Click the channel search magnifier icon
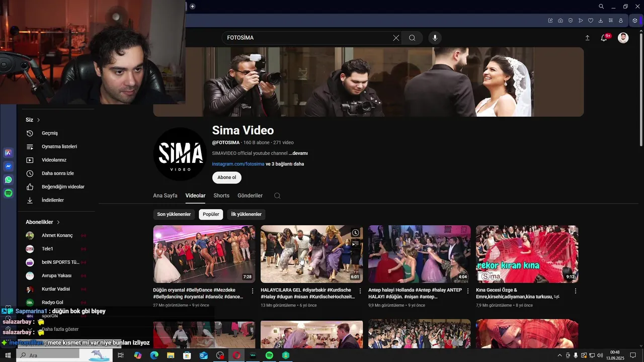This screenshot has width=644, height=362. point(277,196)
